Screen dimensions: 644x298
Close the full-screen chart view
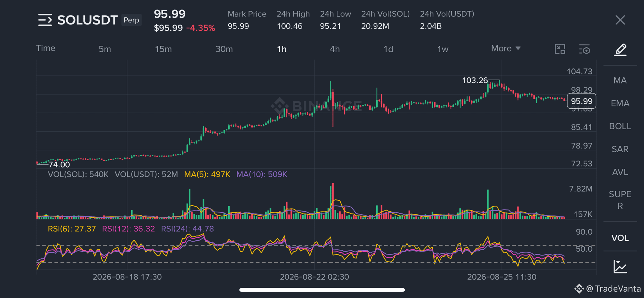click(620, 20)
